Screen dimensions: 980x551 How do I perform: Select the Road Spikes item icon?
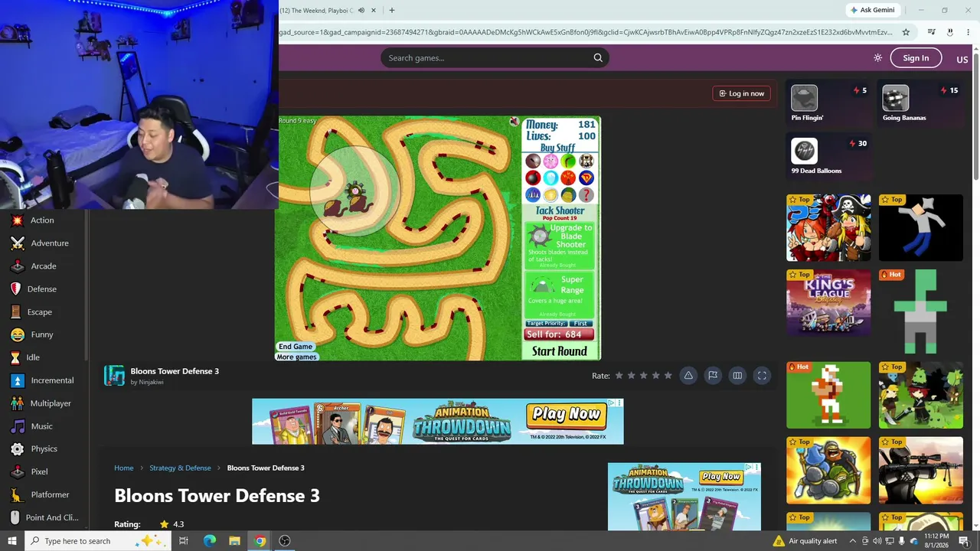(533, 194)
